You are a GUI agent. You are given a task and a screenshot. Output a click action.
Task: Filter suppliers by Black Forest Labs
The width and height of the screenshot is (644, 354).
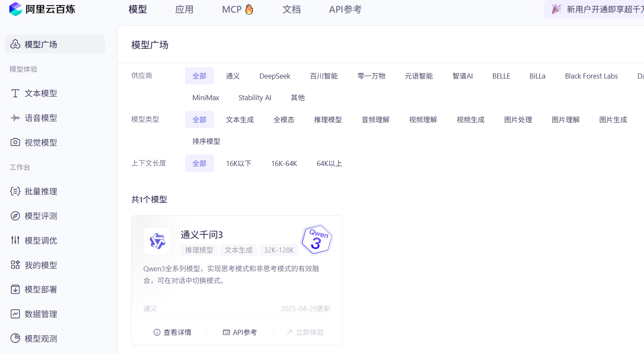point(591,76)
